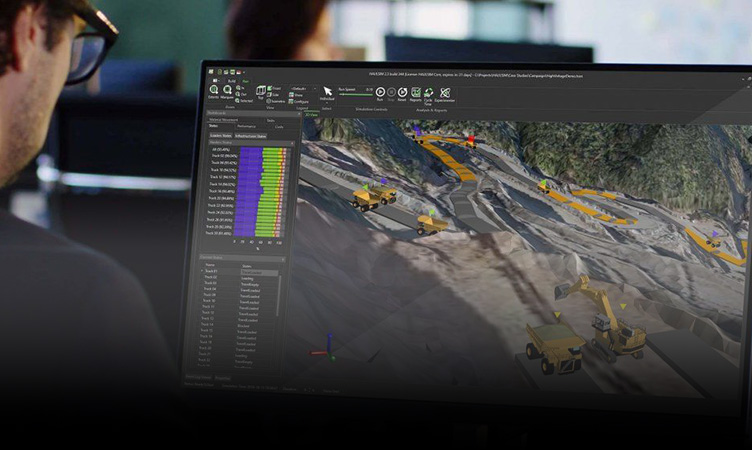Open the Reports tool
752x450 pixels.
click(x=416, y=94)
